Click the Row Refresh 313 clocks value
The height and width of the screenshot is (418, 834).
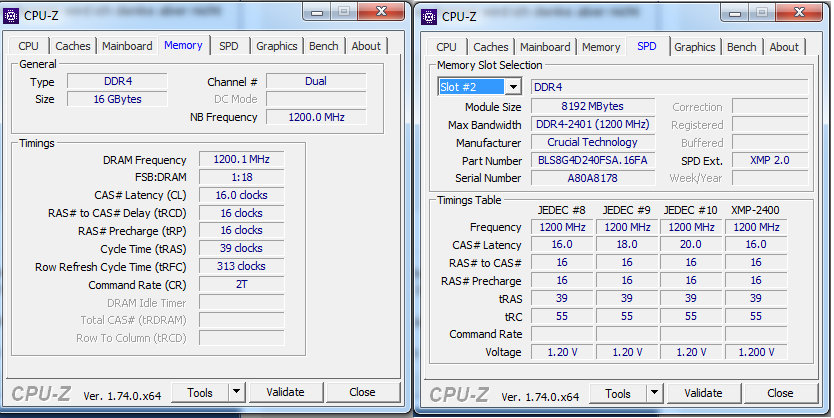coord(241,266)
